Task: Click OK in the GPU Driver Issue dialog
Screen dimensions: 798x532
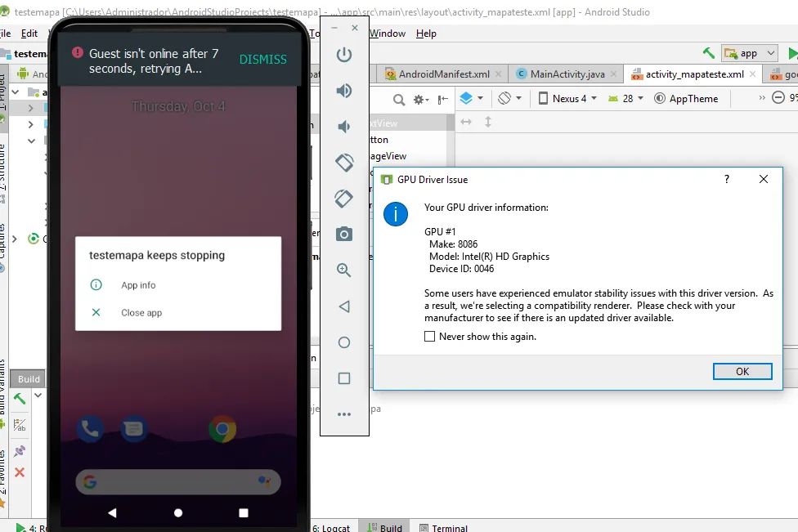Action: (742, 371)
